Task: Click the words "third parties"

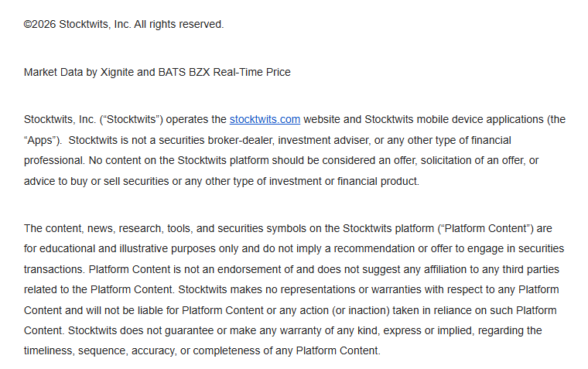Action: point(531,269)
